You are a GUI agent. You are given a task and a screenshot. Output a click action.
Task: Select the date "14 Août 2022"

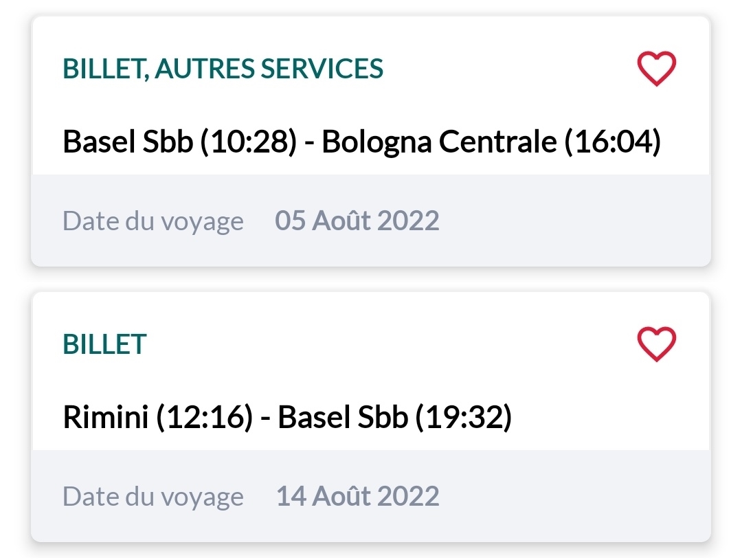pyautogui.click(x=357, y=496)
